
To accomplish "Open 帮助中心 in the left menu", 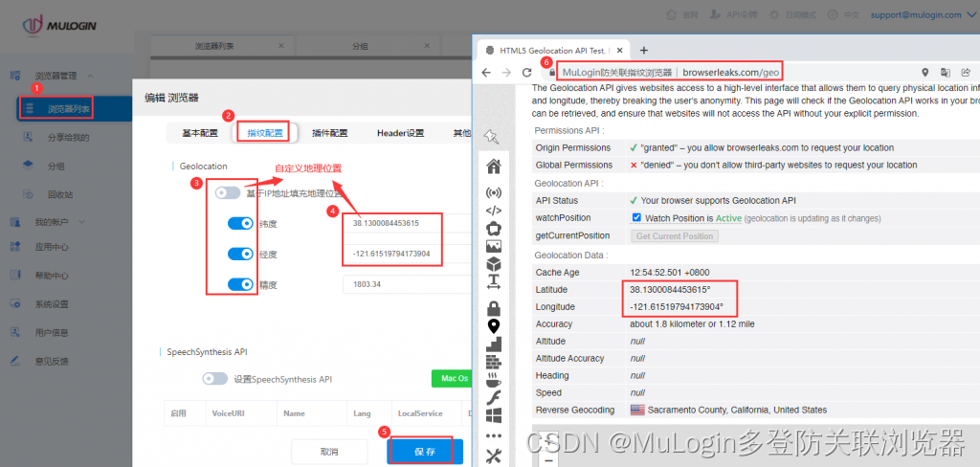I will pyautogui.click(x=52, y=275).
